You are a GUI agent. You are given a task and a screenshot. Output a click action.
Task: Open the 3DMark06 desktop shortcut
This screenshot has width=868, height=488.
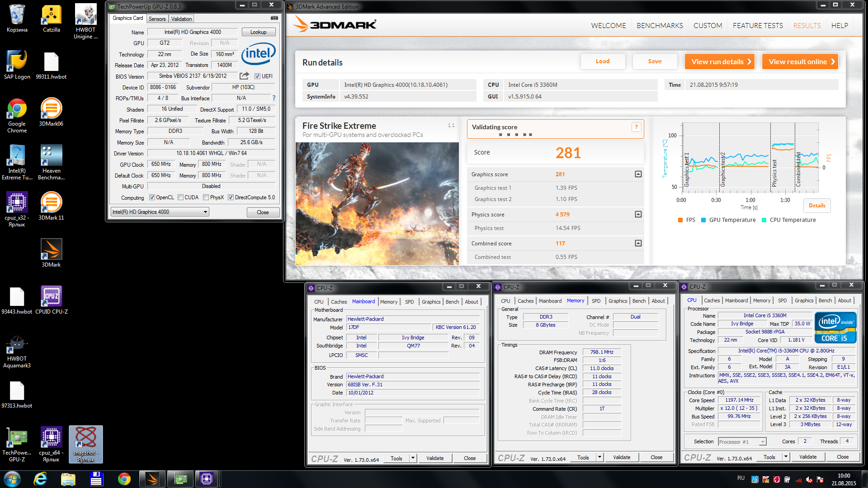(x=51, y=112)
